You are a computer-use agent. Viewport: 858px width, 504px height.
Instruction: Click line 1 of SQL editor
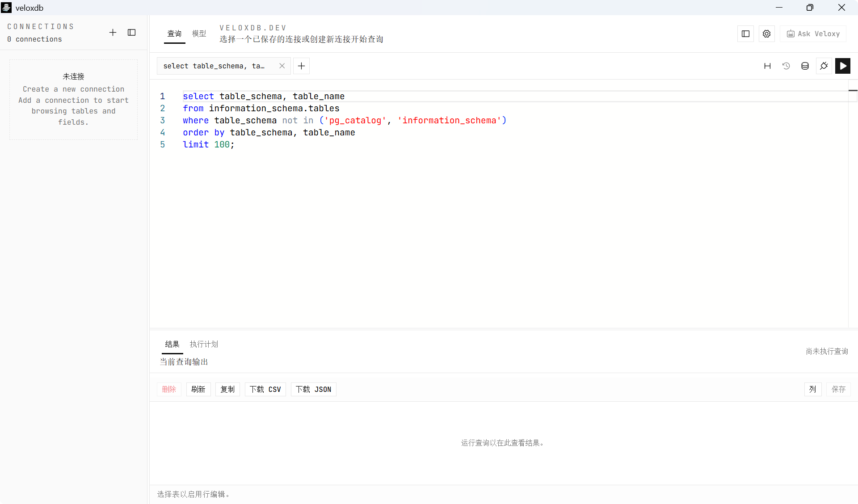pos(264,97)
